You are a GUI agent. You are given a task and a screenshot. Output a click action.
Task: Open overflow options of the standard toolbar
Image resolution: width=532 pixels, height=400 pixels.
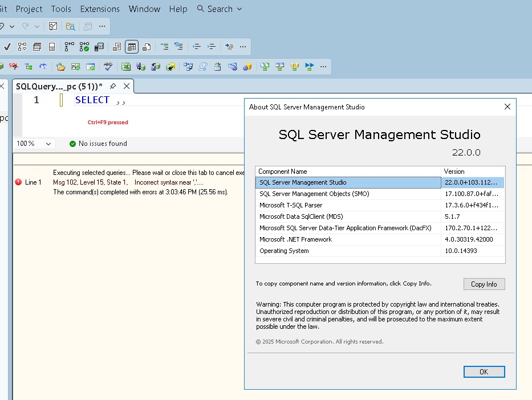[x=102, y=26]
